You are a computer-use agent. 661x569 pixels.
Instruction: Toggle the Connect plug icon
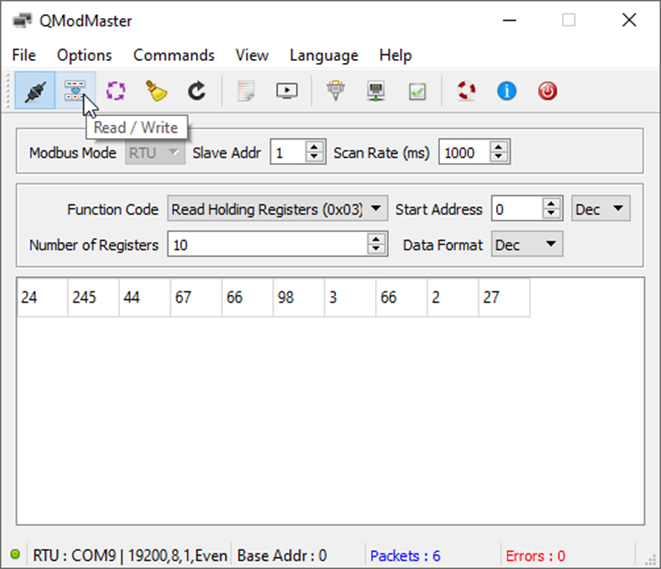35,91
